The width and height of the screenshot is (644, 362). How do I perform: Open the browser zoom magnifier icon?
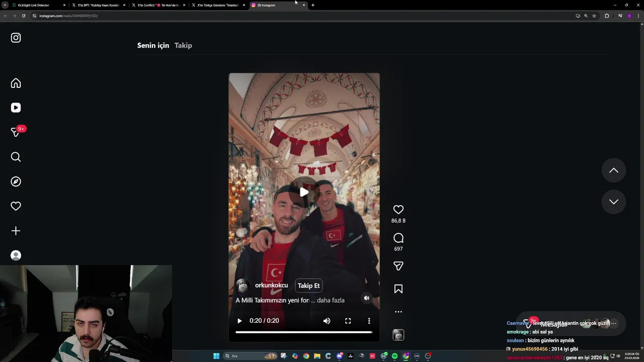pyautogui.click(x=586, y=16)
